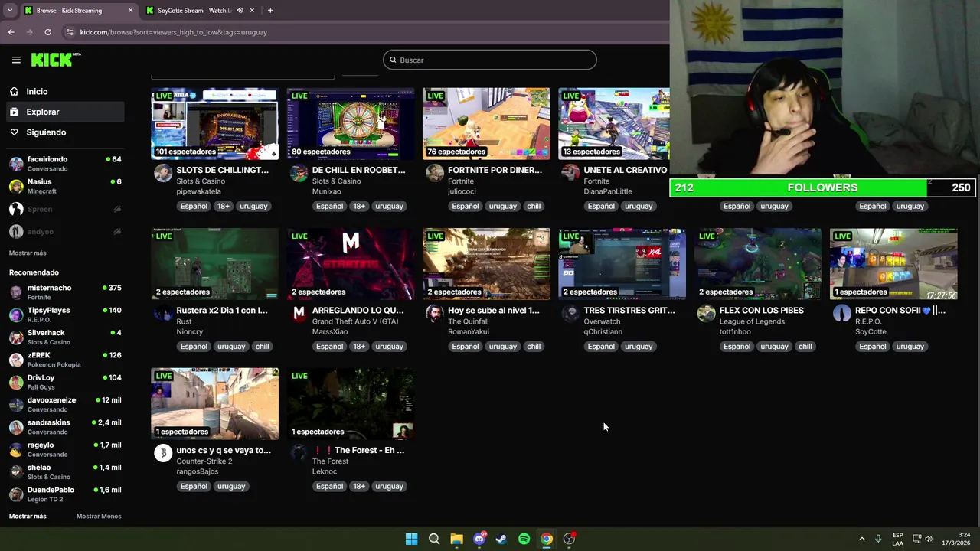Screen dimensions: 980x551
Task: Open SLOTS DE CHILLINGT stream thumbnail
Action: (214, 123)
